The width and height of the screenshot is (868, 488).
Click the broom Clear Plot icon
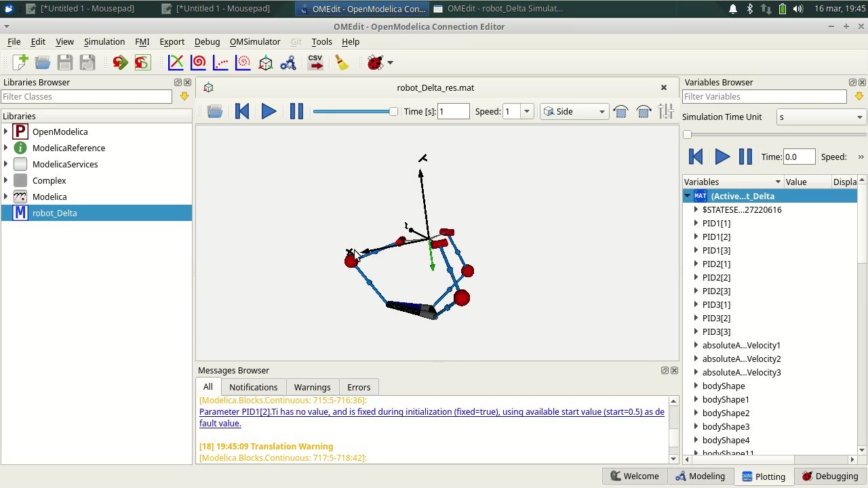342,62
